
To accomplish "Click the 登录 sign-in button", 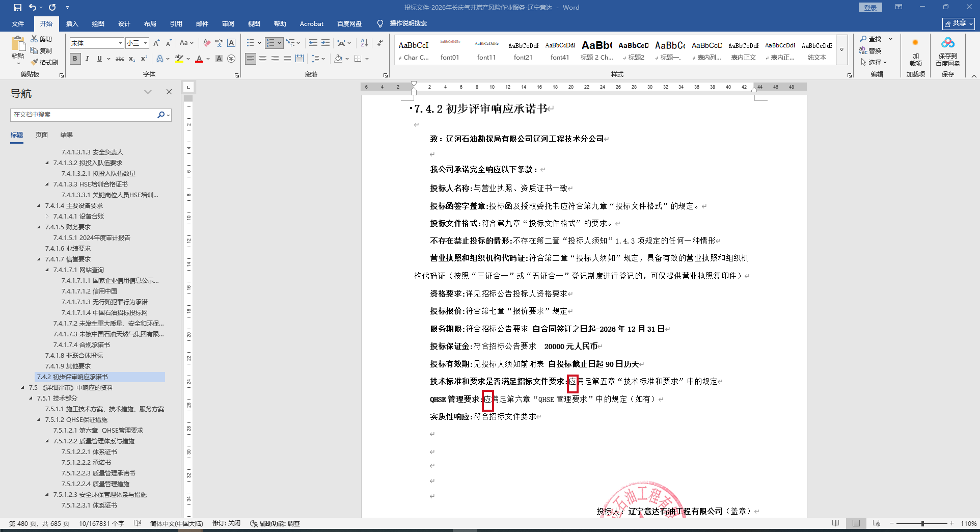I will [x=870, y=8].
